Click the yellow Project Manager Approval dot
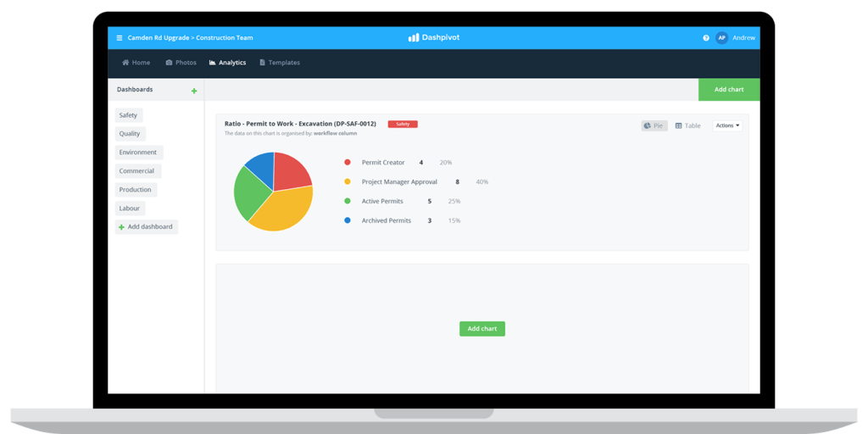Screen dimensions: 868x434 tap(348, 181)
